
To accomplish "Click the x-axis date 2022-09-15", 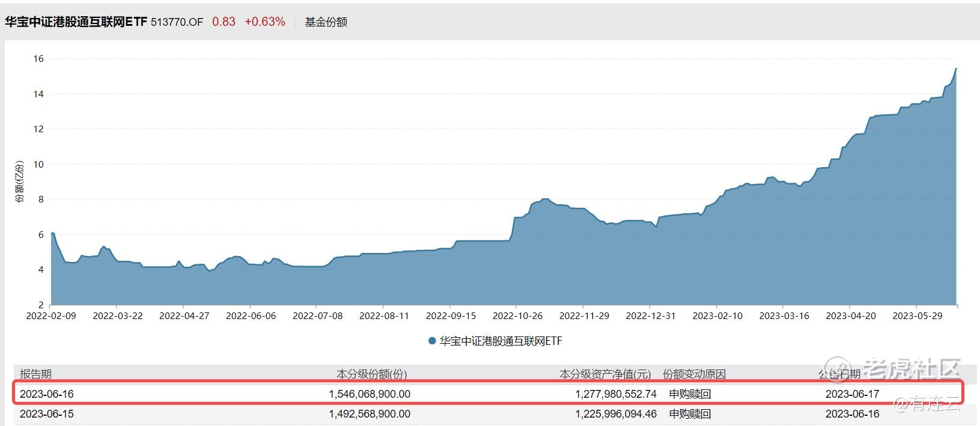I will [451, 316].
